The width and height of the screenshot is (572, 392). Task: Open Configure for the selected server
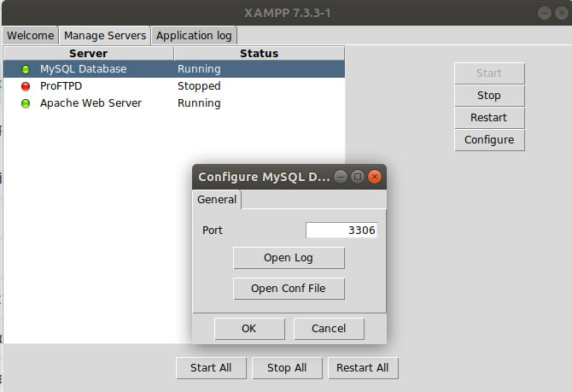489,140
